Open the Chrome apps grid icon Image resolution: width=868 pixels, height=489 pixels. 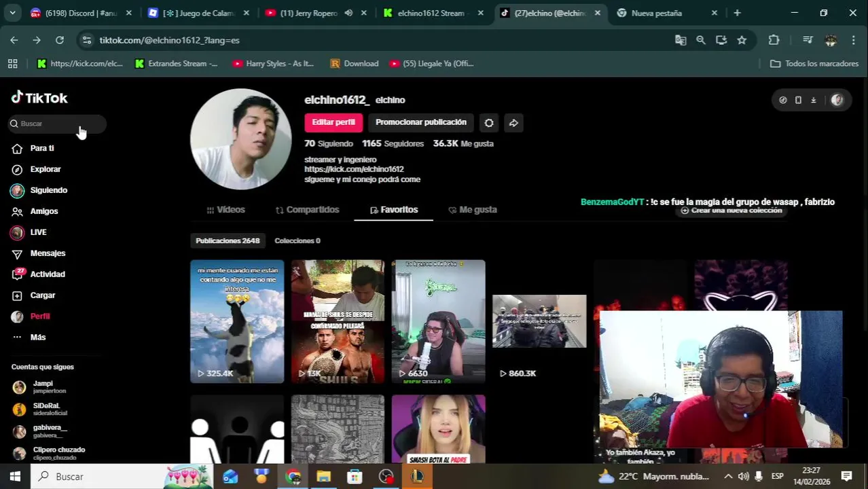12,63
